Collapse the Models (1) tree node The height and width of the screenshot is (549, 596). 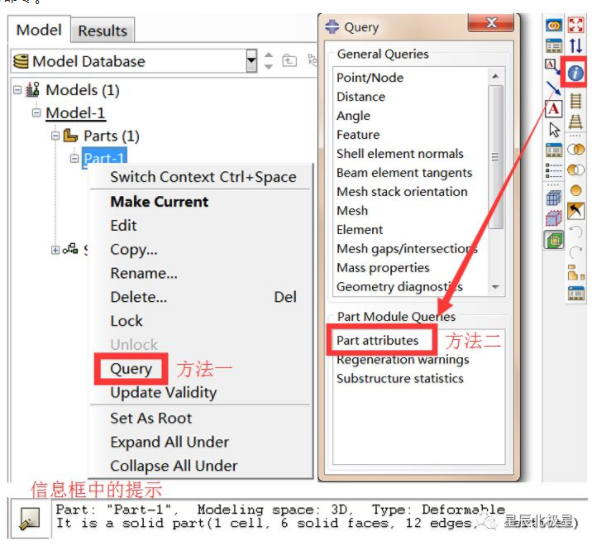click(17, 90)
